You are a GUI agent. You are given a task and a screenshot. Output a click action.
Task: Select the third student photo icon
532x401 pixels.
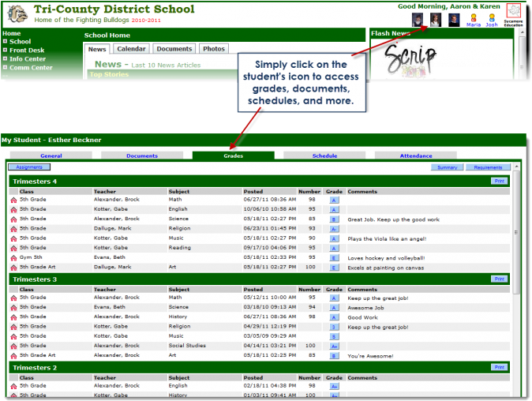pyautogui.click(x=454, y=20)
